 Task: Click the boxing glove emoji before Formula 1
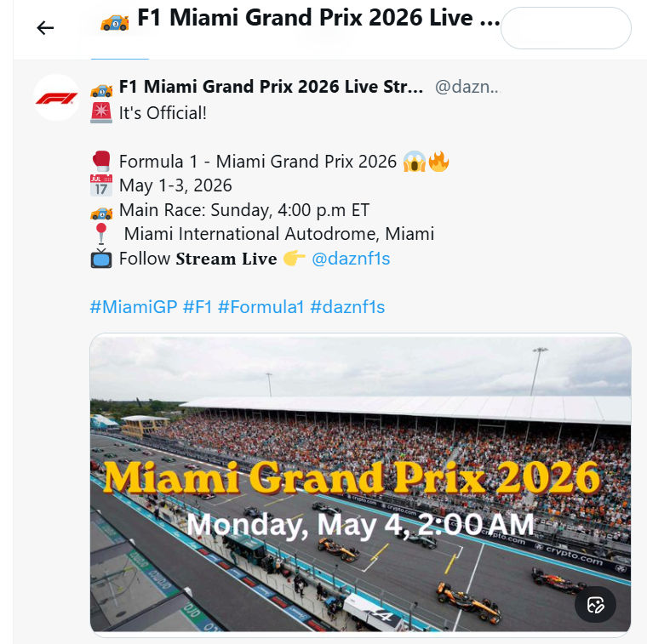click(101, 162)
